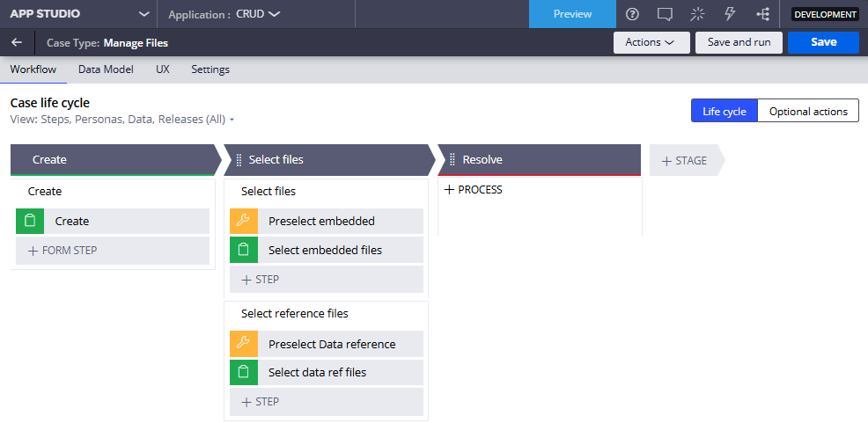Click the Create process name

point(45,192)
